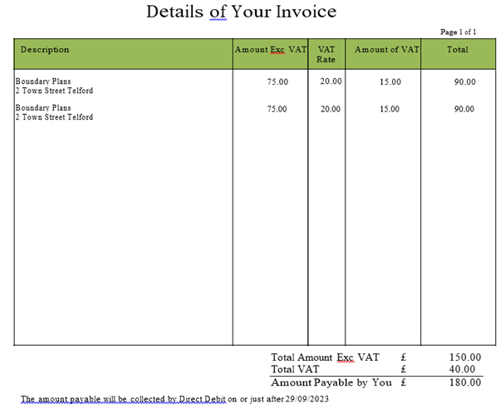The width and height of the screenshot is (500, 409).
Task: Click the 'Amount Payable by You' label
Action: [x=331, y=383]
